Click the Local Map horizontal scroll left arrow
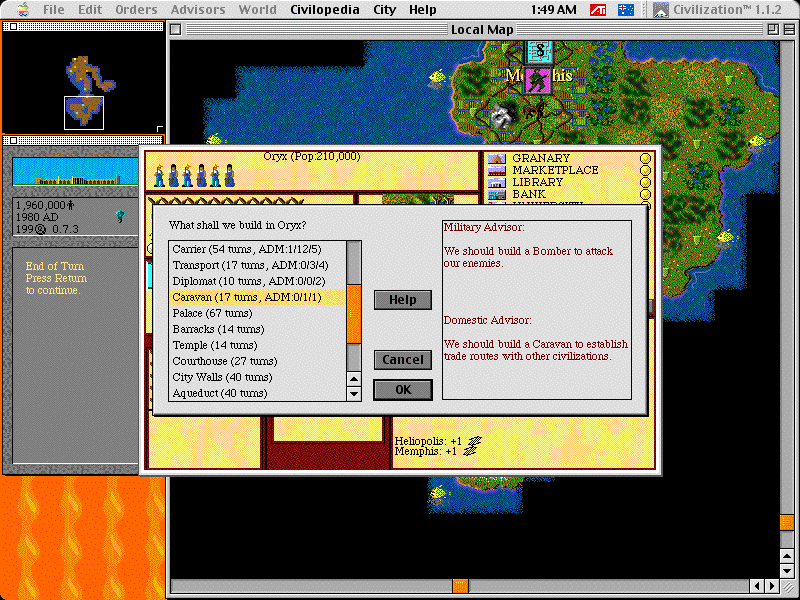The image size is (800, 600). tap(758, 586)
